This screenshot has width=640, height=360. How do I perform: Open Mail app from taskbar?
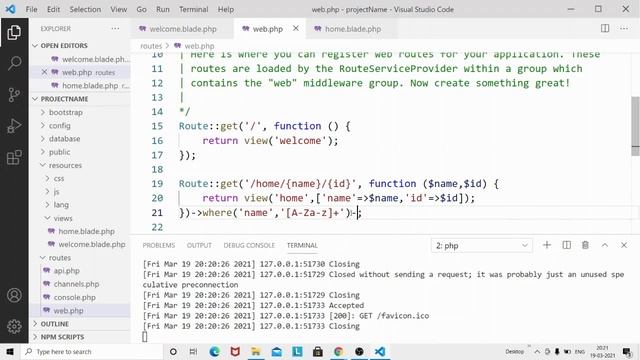tap(277, 351)
